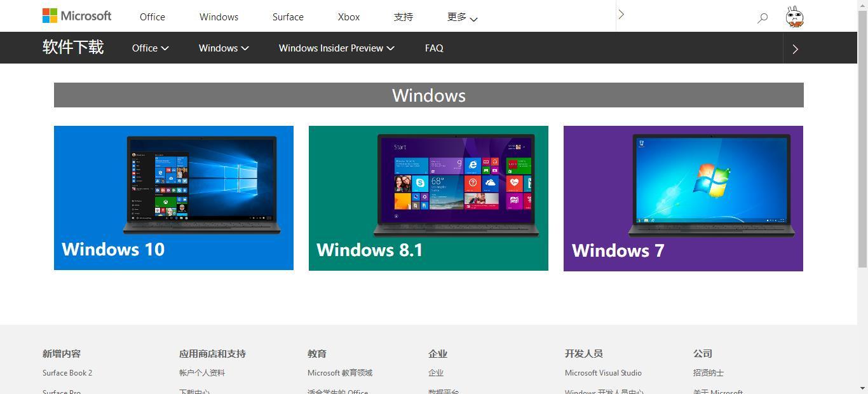Click the account avatar icon
Image resolution: width=868 pixels, height=394 pixels.
(x=795, y=16)
